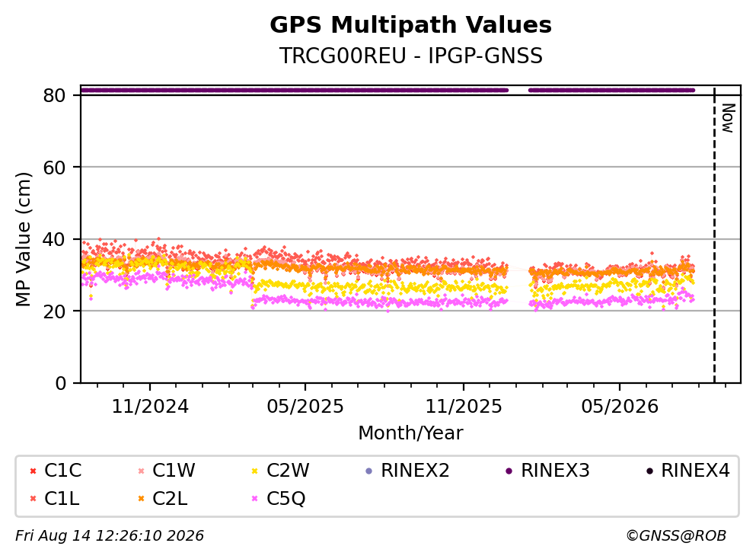
Task: Click the C2L orange legend marker
Action: [142, 499]
